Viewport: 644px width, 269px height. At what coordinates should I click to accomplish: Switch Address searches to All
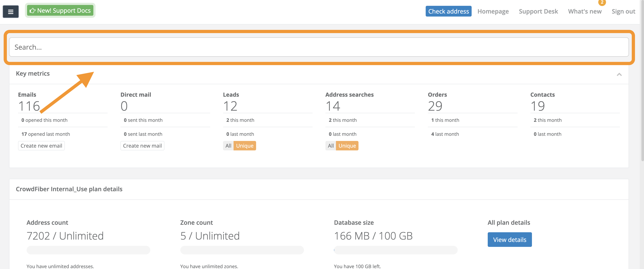(331, 146)
